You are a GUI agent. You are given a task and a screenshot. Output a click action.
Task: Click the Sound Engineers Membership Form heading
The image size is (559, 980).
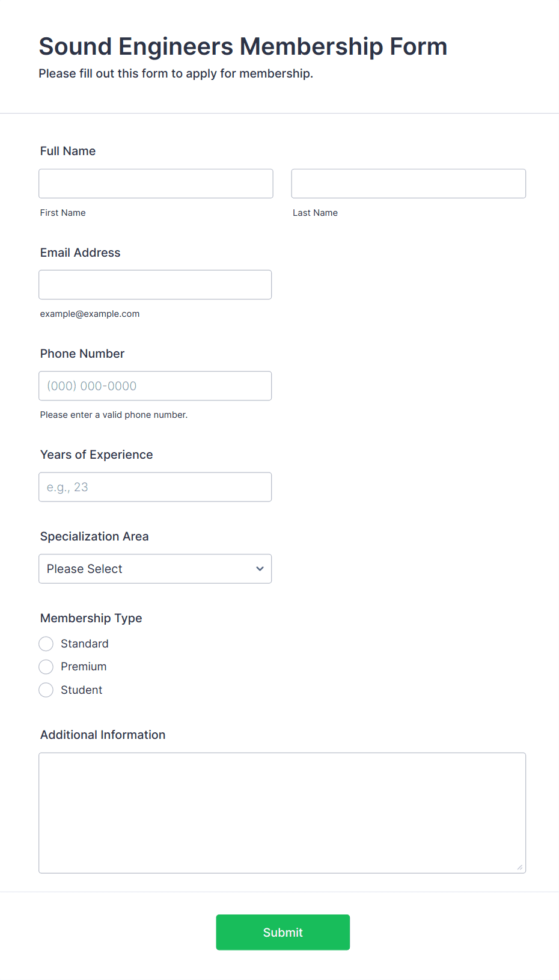243,46
